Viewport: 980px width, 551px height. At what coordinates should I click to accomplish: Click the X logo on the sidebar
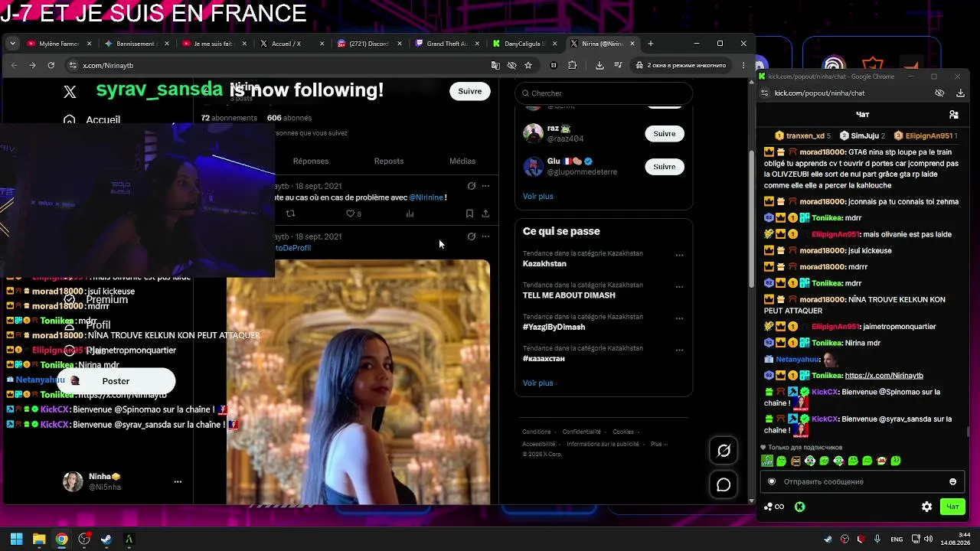(70, 92)
